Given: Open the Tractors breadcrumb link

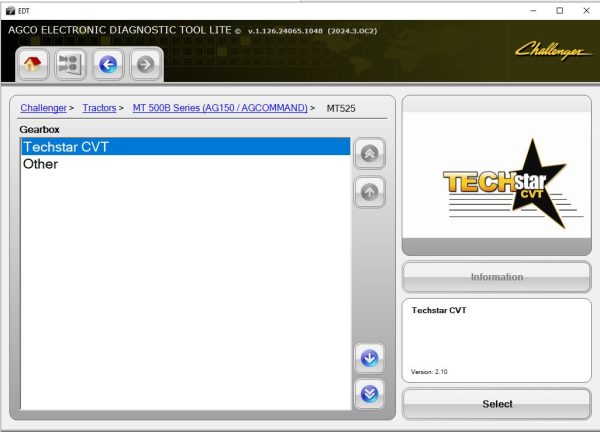Looking at the screenshot, I should point(99,108).
